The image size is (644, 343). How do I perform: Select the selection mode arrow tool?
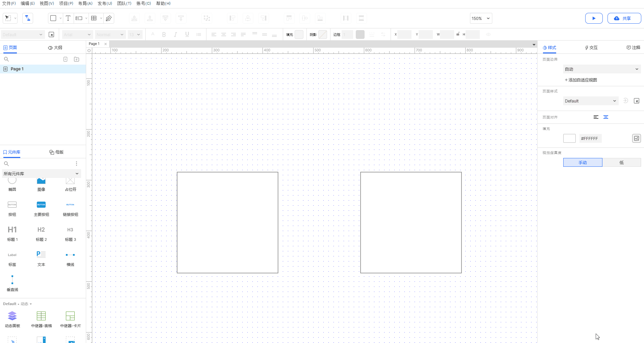click(8, 18)
